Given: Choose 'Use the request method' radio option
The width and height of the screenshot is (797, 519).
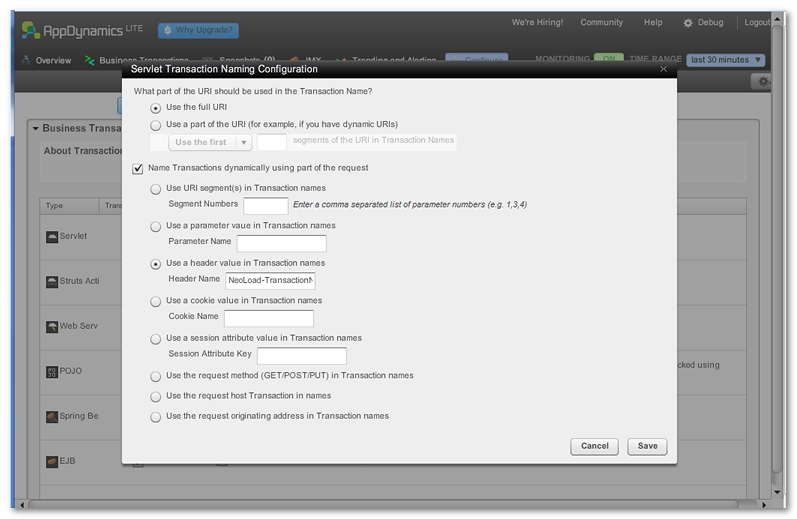Looking at the screenshot, I should click(x=155, y=377).
